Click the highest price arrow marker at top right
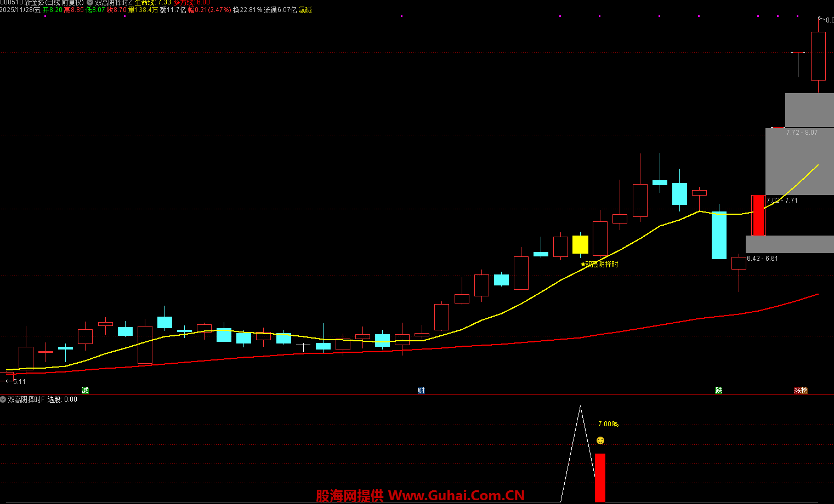Screen dimensions: 834x504 tap(825, 20)
